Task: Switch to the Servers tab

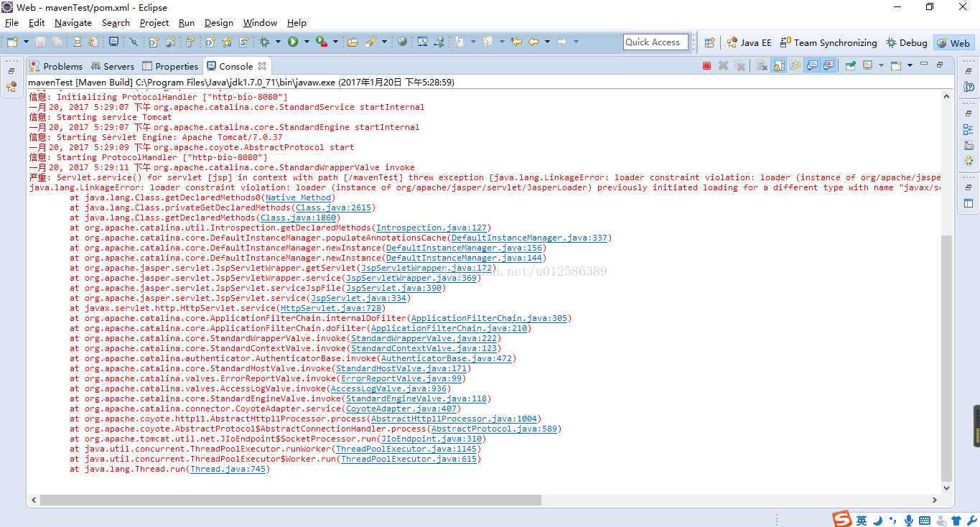Action: coord(113,66)
